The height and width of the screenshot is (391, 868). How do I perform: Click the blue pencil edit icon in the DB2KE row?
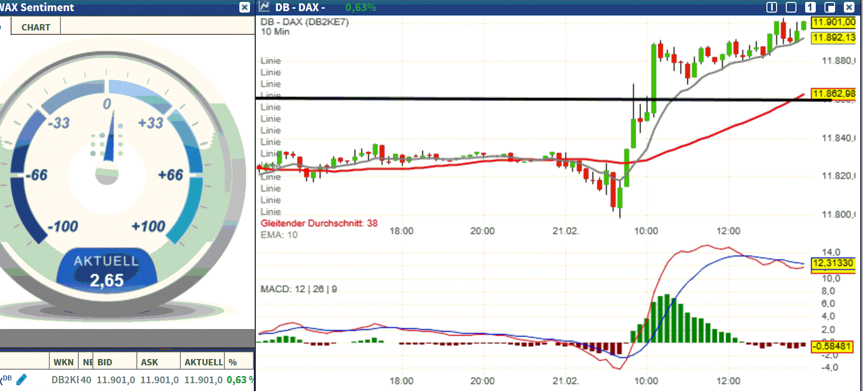pos(22,379)
